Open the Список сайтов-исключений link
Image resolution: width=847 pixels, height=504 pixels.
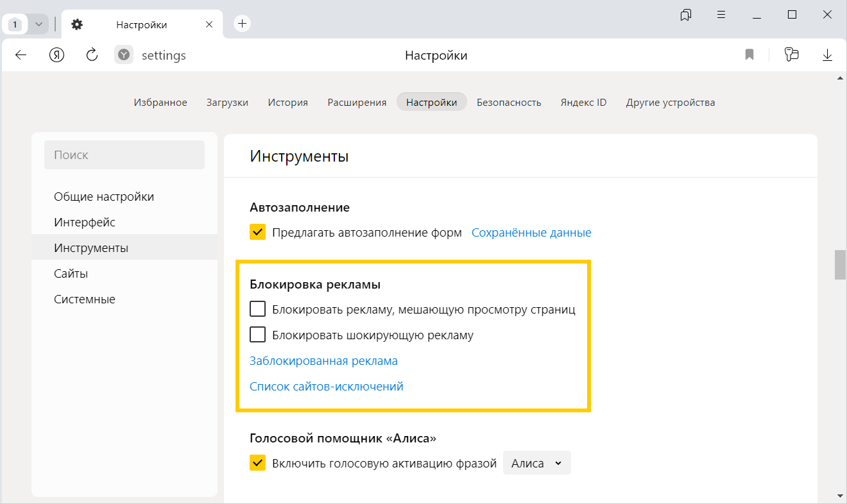326,387
